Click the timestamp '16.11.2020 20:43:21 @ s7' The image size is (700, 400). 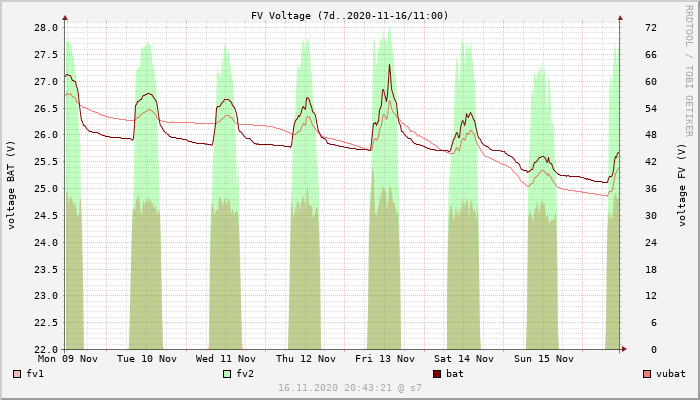point(350,388)
